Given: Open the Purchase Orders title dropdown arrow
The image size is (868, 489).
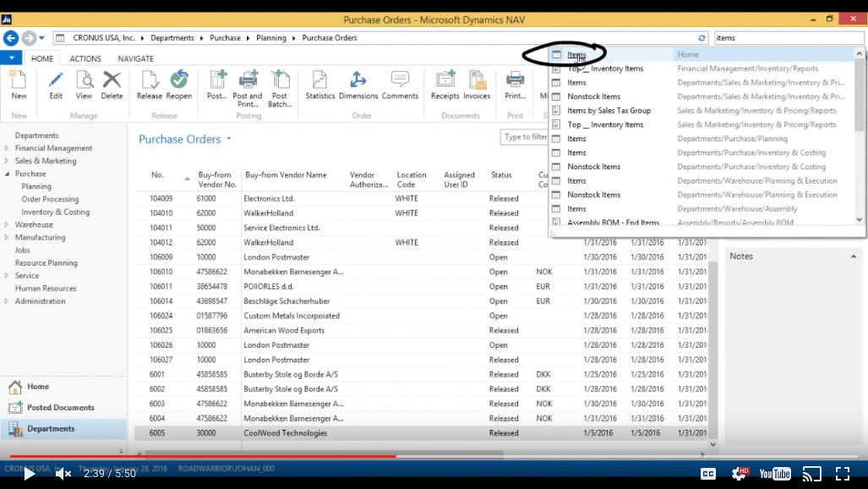Looking at the screenshot, I should tap(229, 139).
